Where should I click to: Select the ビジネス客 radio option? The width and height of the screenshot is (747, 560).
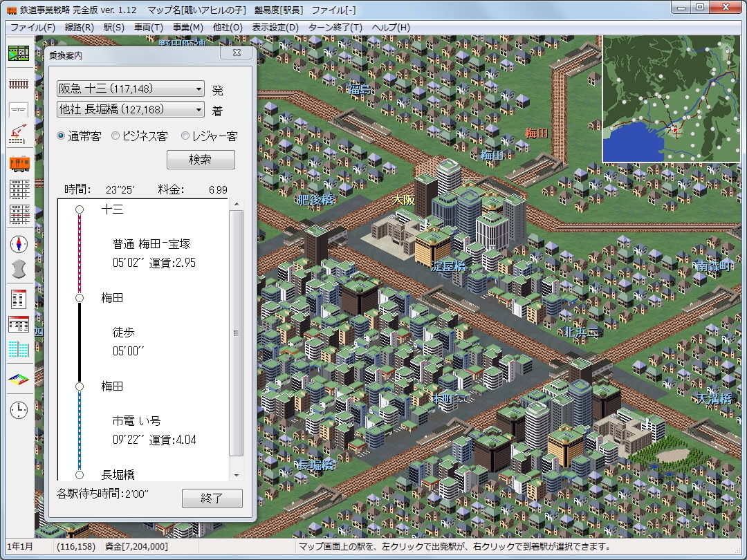[x=116, y=136]
